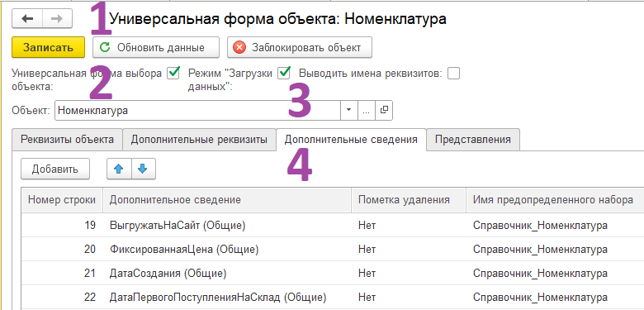Toggle Универсальная форма выбора объекта checkbox
The height and width of the screenshot is (310, 644).
pos(173,74)
